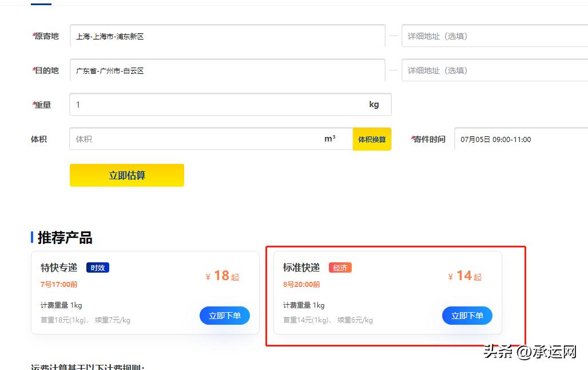Click the 推荐产品 section heading
This screenshot has height=370, width=588.
[63, 237]
